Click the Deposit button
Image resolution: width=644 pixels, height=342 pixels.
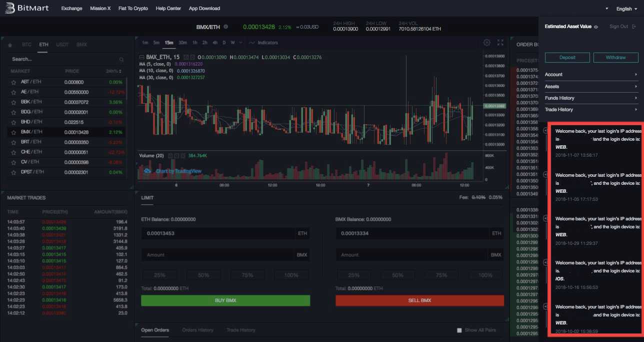tap(567, 58)
